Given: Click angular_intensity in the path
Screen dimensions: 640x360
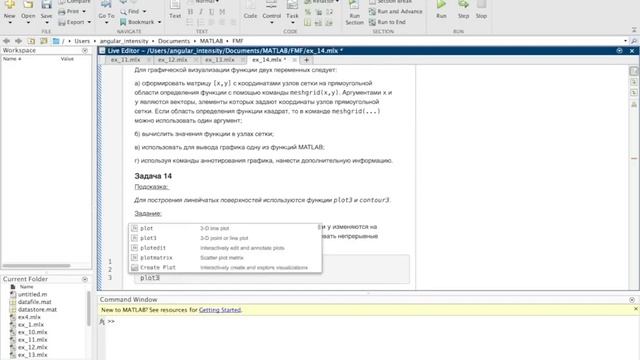Looking at the screenshot, I should pyautogui.click(x=124, y=41).
